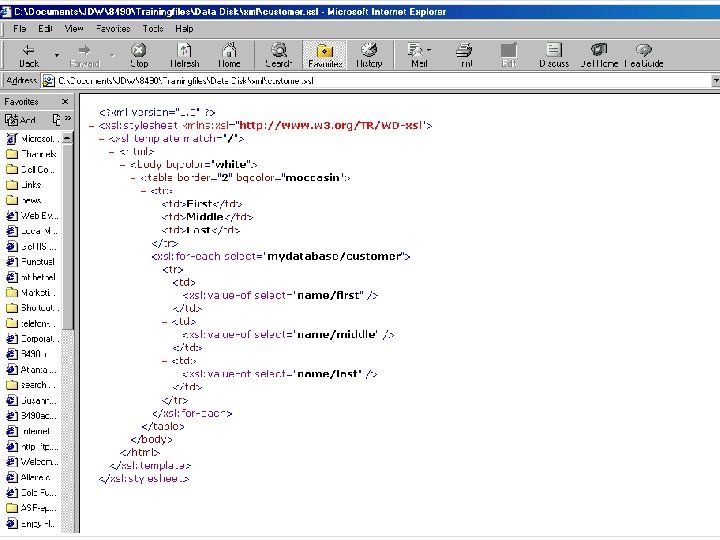Image resolution: width=720 pixels, height=540 pixels.
Task: Open the File menu
Action: (x=19, y=28)
